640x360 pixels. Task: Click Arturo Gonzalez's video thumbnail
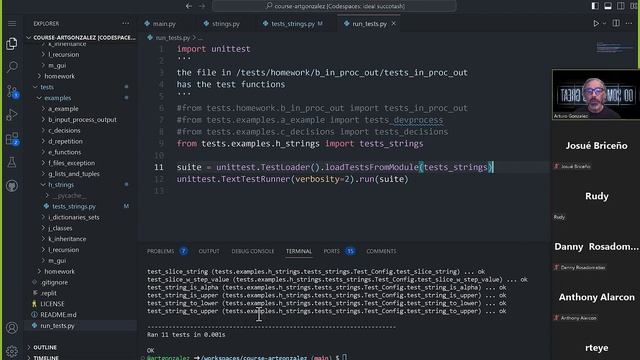pyautogui.click(x=596, y=94)
